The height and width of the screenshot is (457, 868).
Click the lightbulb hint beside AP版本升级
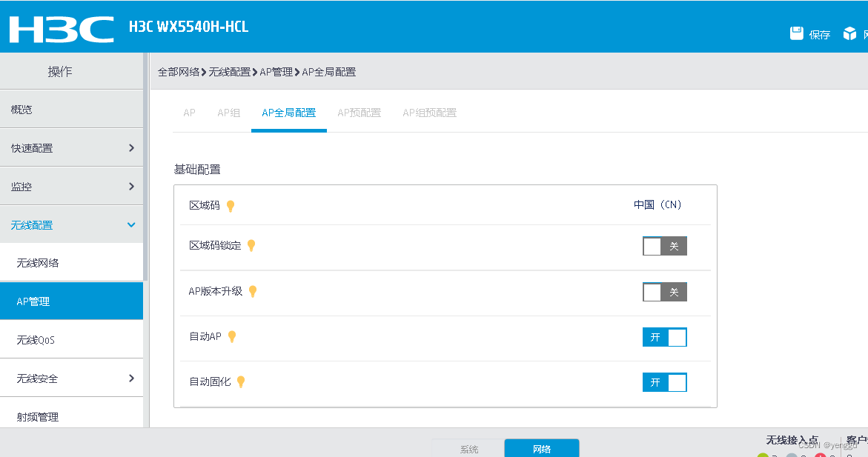point(252,291)
